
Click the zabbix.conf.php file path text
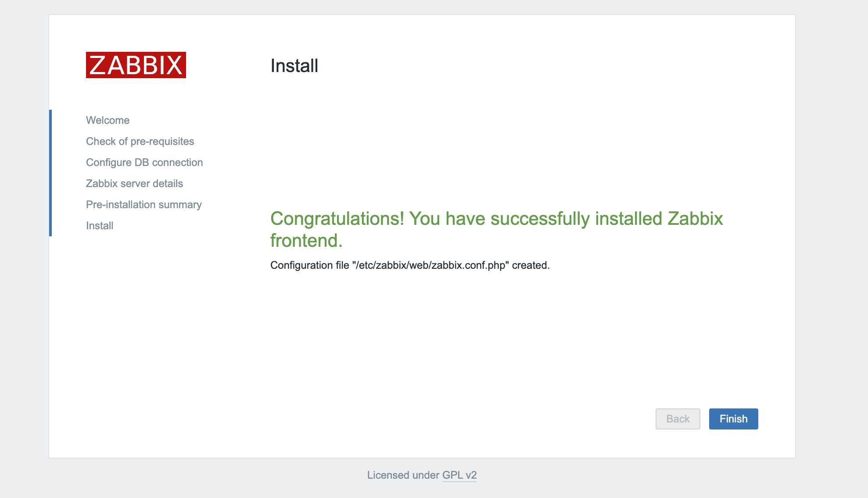(x=430, y=265)
